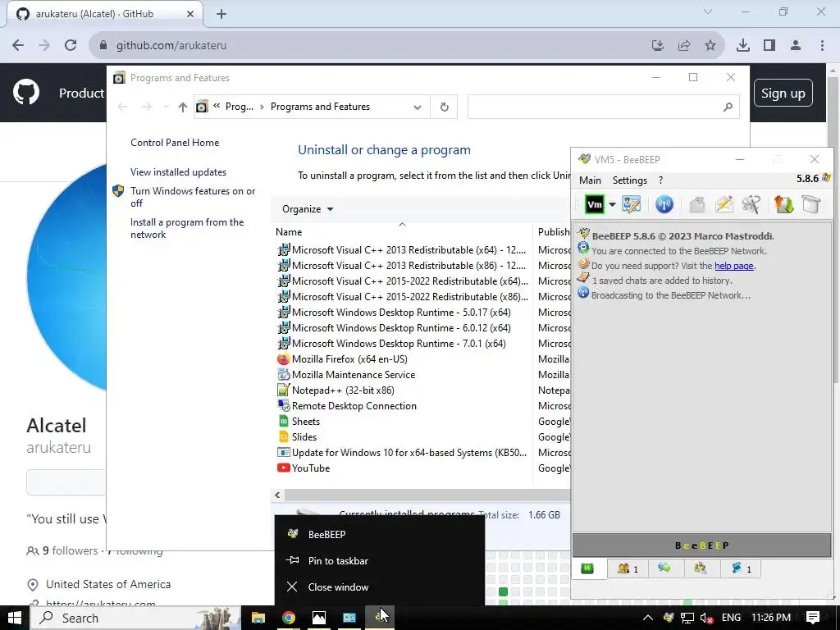
Task: Switch to the saved chats history tab
Action: pyautogui.click(x=741, y=568)
